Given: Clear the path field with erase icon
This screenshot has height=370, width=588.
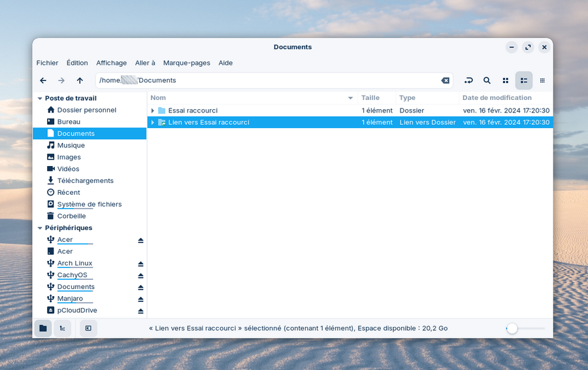Looking at the screenshot, I should [445, 80].
